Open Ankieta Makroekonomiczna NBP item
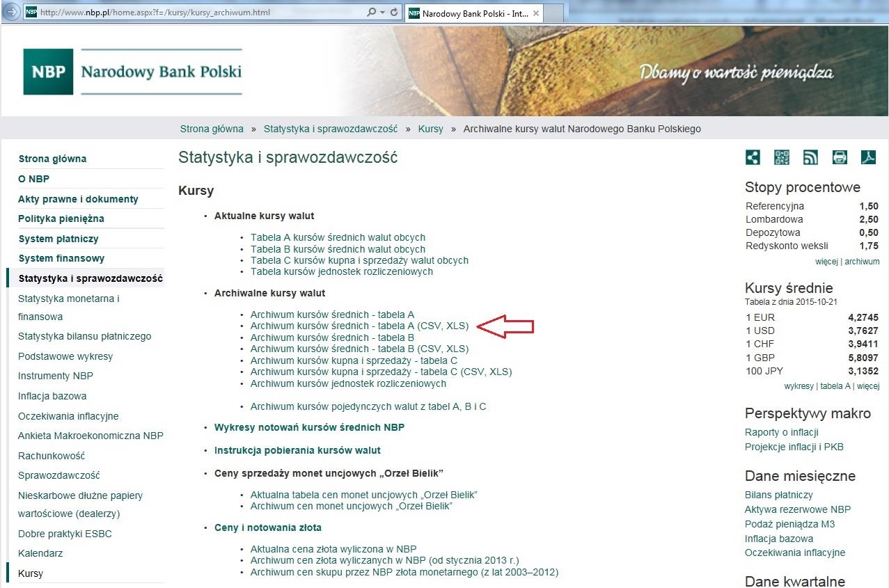The image size is (889, 588). click(x=91, y=436)
